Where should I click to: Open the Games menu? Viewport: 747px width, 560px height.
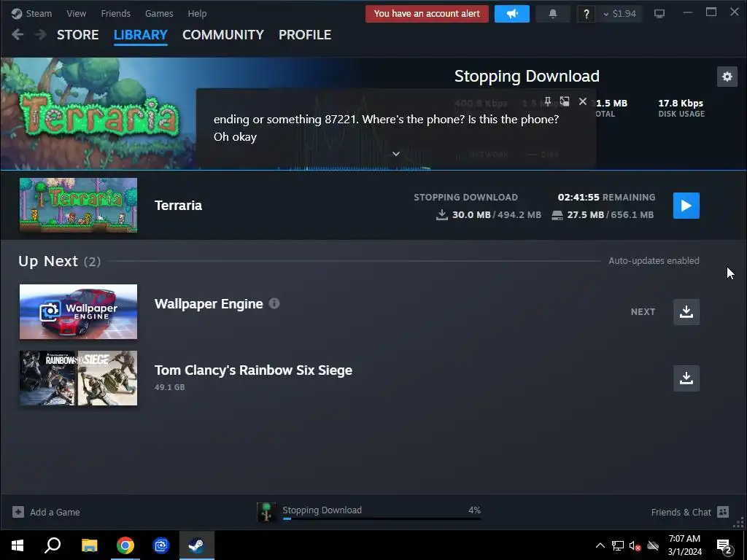coord(159,13)
